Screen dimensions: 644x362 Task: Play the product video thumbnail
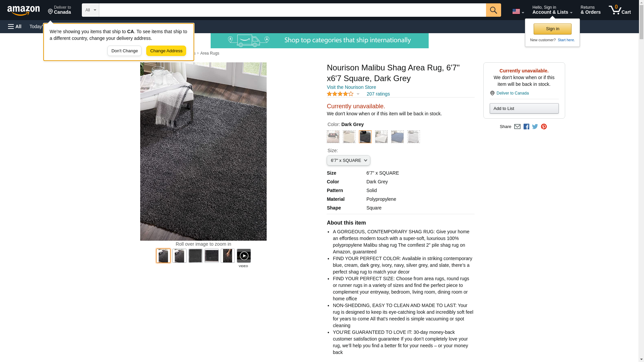coord(244,256)
